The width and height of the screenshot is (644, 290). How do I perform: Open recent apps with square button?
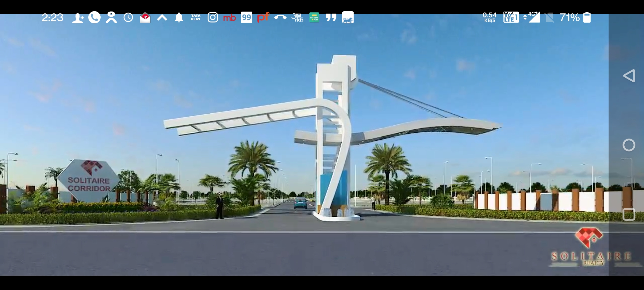tap(629, 214)
